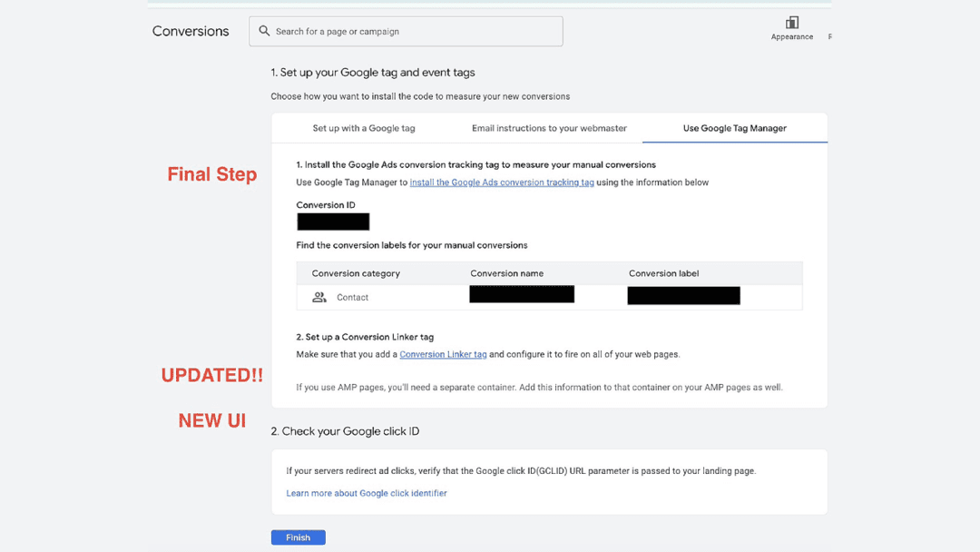
Task: Open the Appearance settings icon
Action: tap(791, 25)
